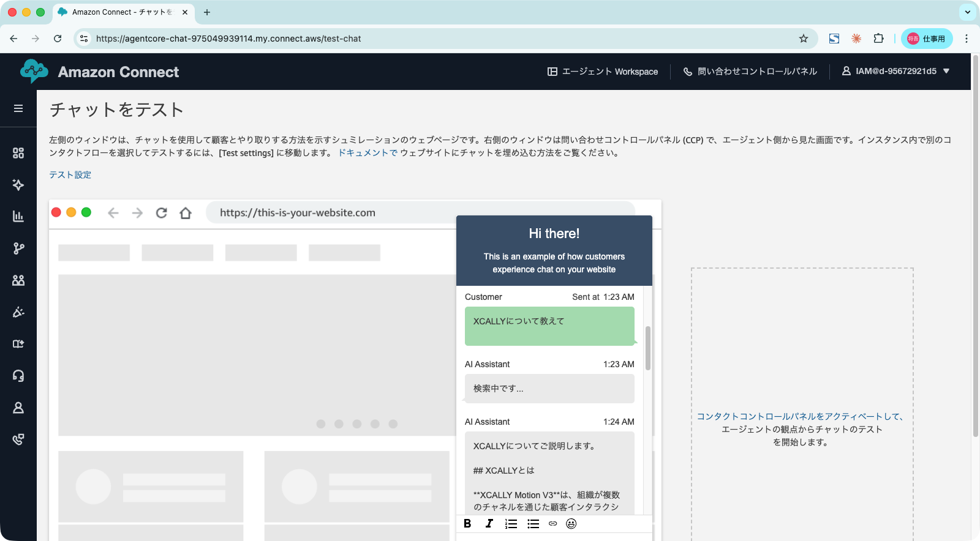Open the headset channels sidebar icon

[18, 376]
